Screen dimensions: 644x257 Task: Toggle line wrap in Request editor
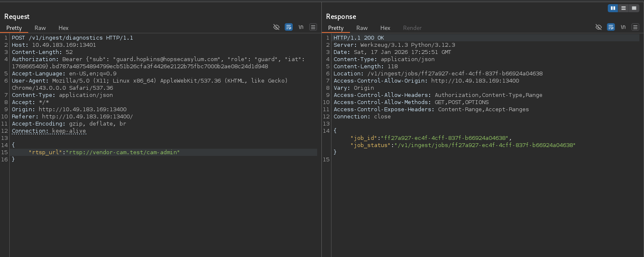289,27
